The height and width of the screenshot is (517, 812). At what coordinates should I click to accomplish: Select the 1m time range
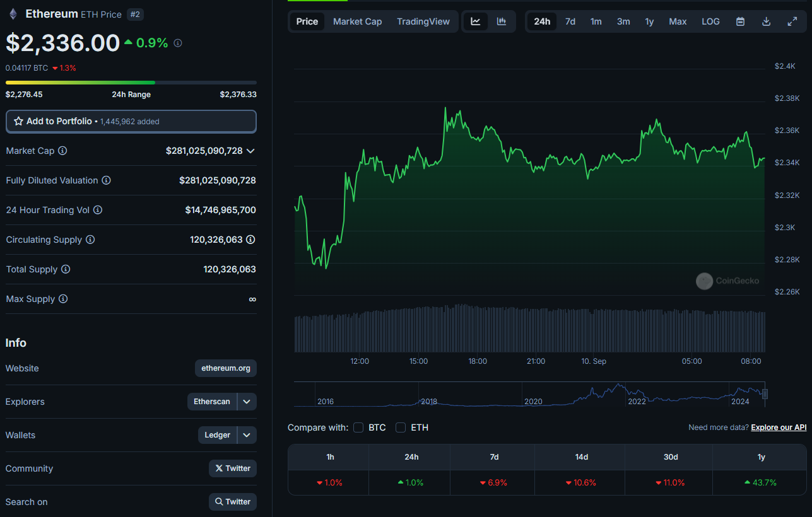pyautogui.click(x=596, y=21)
